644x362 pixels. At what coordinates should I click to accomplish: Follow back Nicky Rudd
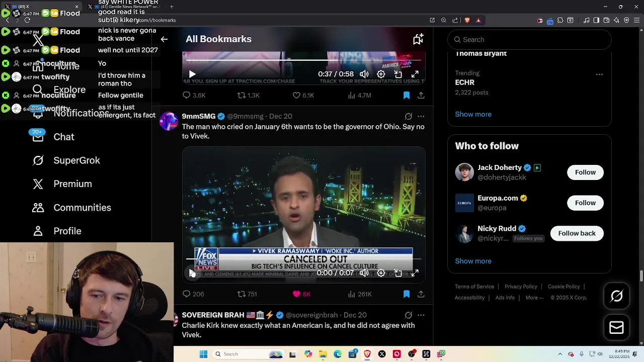(x=577, y=233)
